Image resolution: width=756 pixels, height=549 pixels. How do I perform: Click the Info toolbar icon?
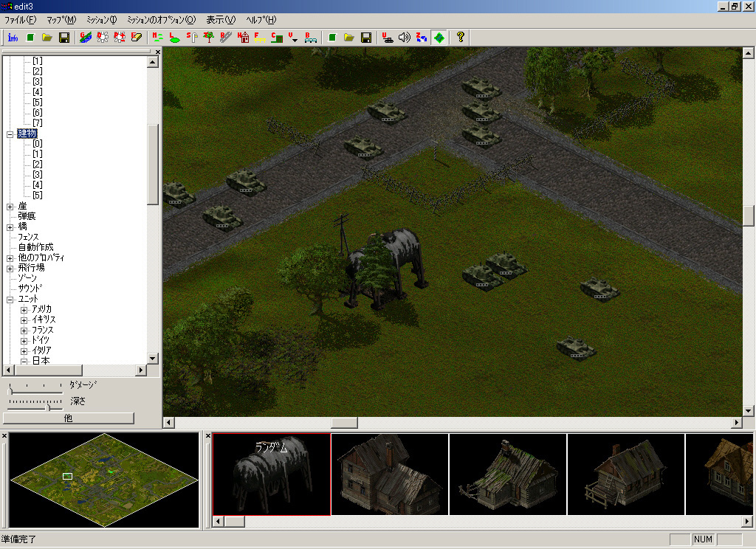click(x=13, y=38)
